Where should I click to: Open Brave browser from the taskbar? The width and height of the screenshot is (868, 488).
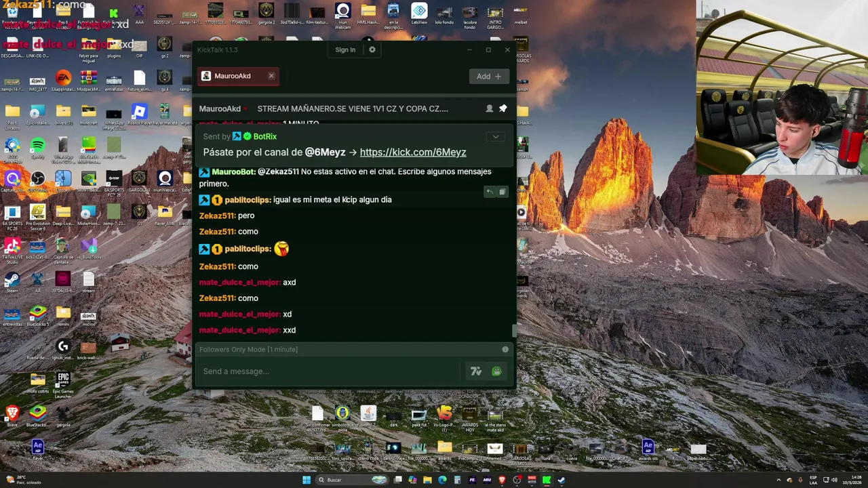[502, 480]
